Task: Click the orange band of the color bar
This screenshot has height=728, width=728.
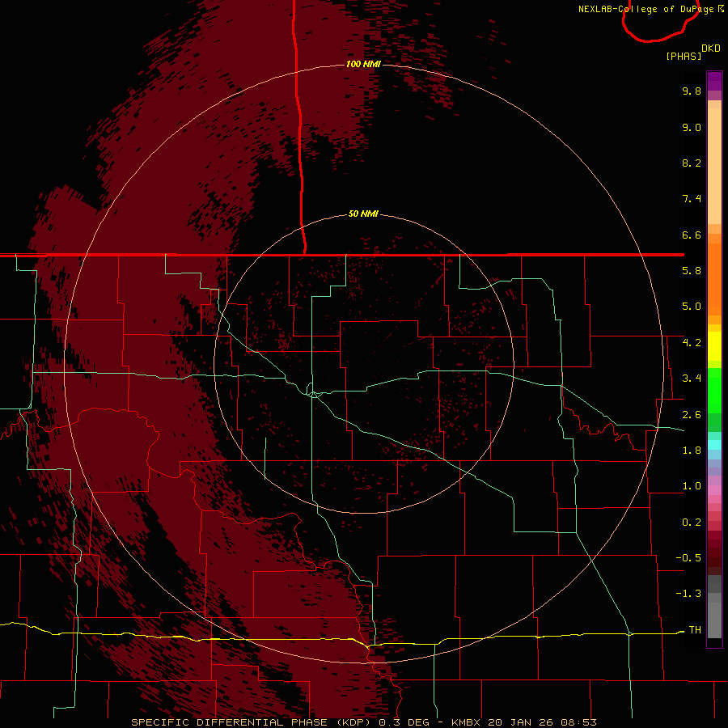Action: pyautogui.click(x=714, y=278)
